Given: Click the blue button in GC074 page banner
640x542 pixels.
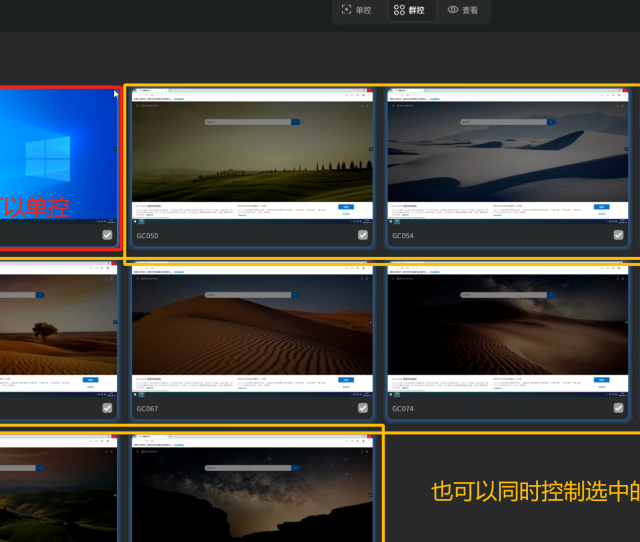Looking at the screenshot, I should click(x=601, y=380).
